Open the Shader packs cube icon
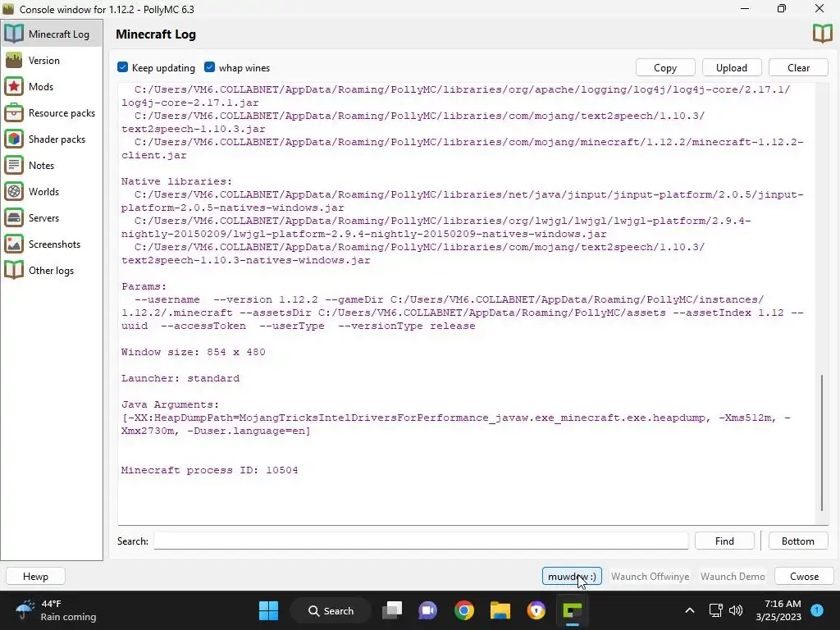The height and width of the screenshot is (630, 840). 14,139
